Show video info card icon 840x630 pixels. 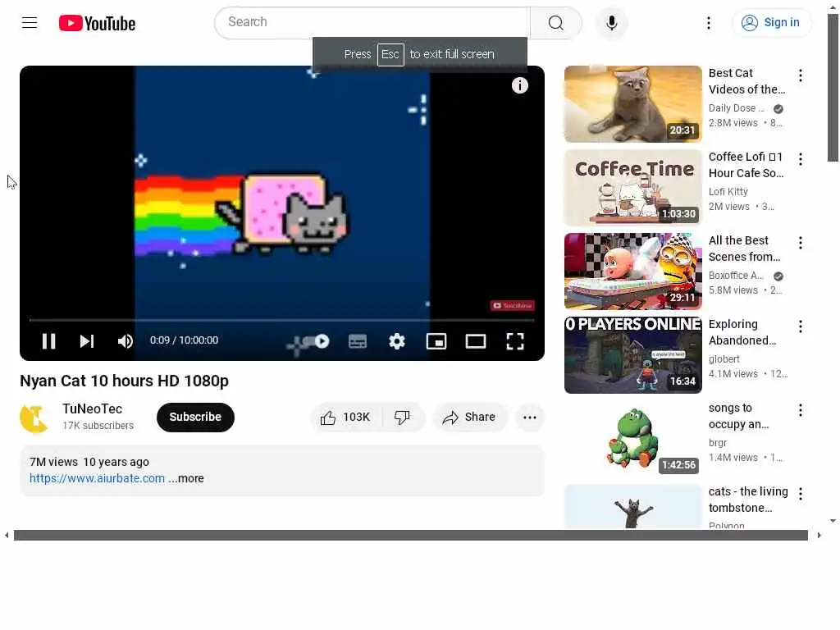pyautogui.click(x=519, y=85)
